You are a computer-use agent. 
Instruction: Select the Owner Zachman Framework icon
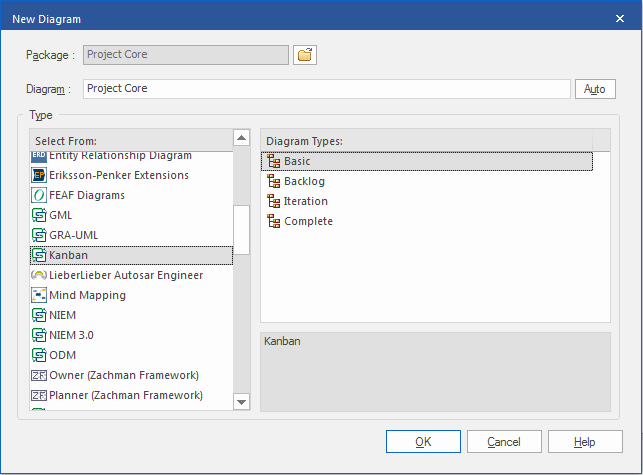[39, 375]
